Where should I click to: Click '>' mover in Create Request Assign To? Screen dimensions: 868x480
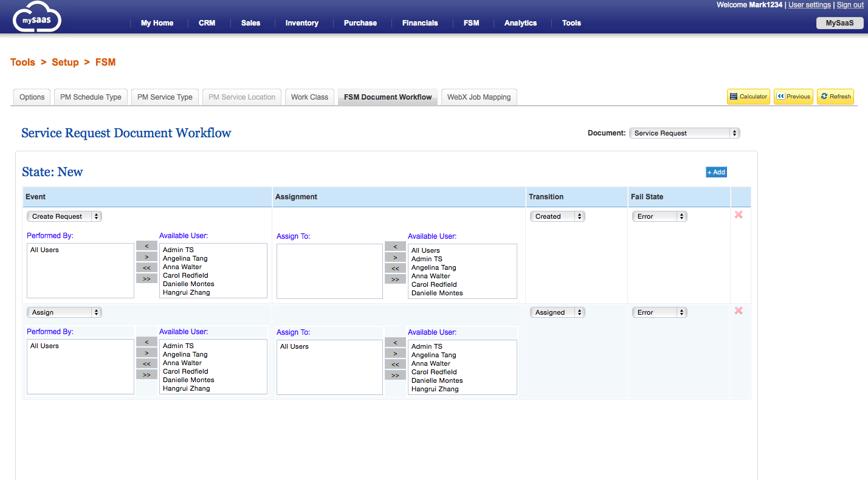[395, 258]
